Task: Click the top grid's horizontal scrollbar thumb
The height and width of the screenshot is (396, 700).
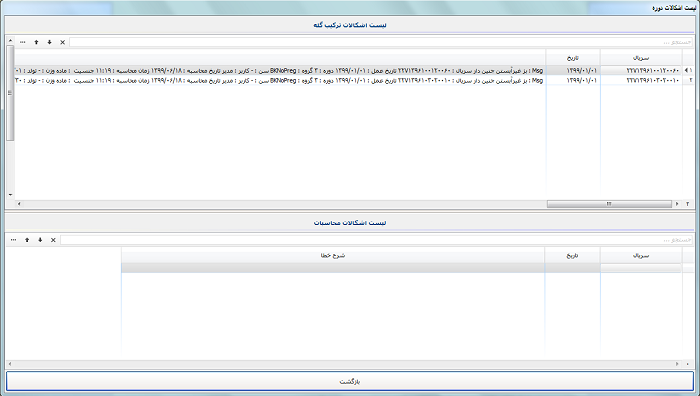Action: (x=609, y=204)
